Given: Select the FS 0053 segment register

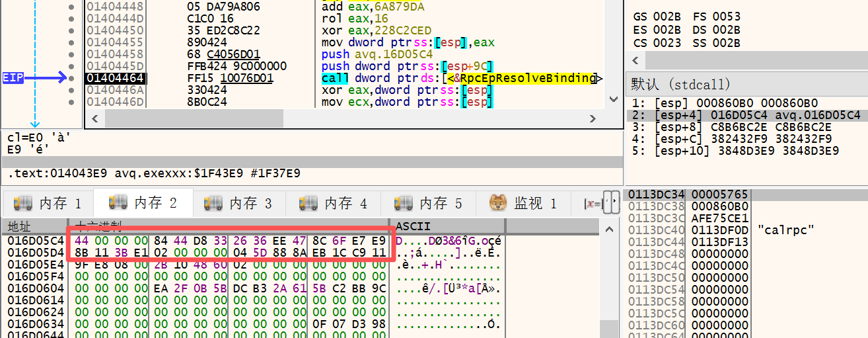Looking at the screenshot, I should pyautogui.click(x=717, y=17).
